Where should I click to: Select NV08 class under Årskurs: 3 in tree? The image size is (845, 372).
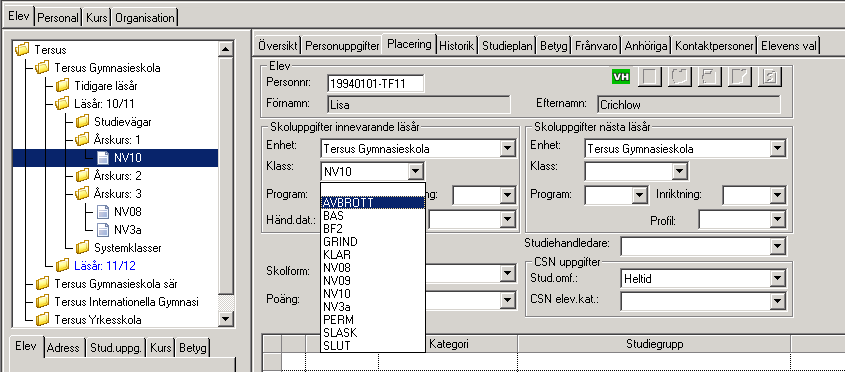point(128,212)
